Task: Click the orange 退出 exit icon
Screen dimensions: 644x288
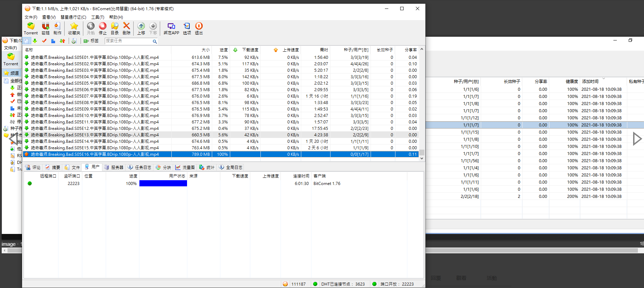Action: pyautogui.click(x=199, y=29)
